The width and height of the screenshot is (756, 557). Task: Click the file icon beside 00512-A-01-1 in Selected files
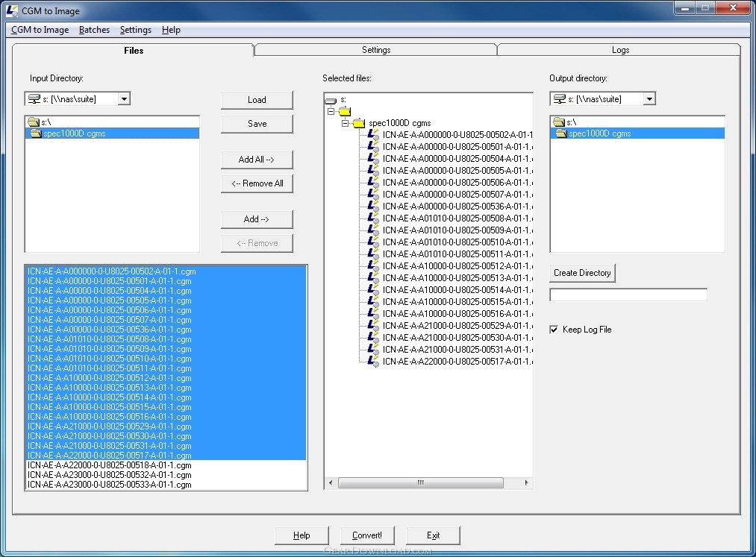point(373,266)
